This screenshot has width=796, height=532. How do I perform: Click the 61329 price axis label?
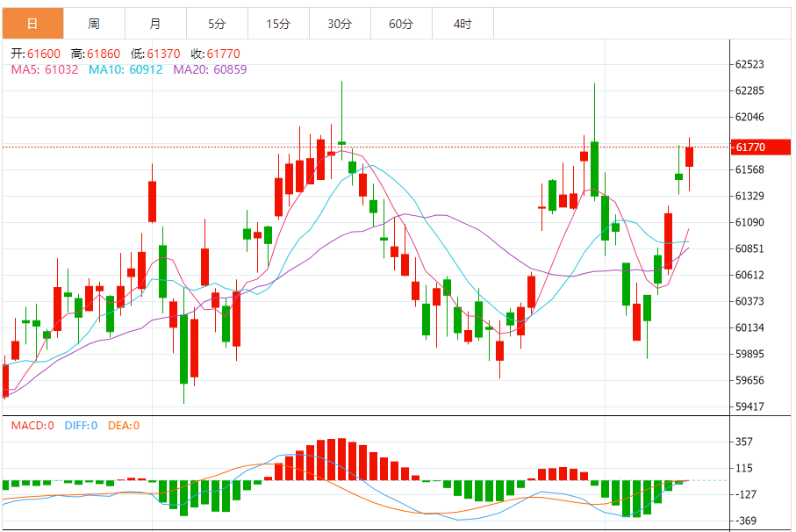point(749,196)
